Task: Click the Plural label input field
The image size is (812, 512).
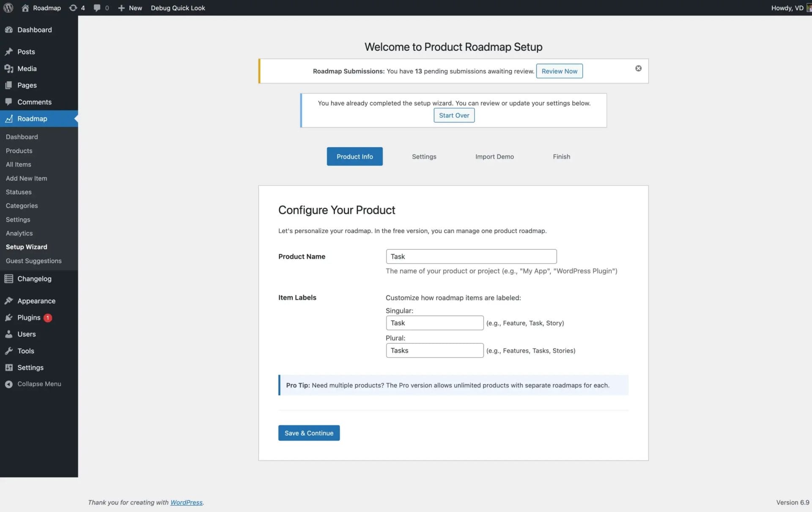Action: 434,350
